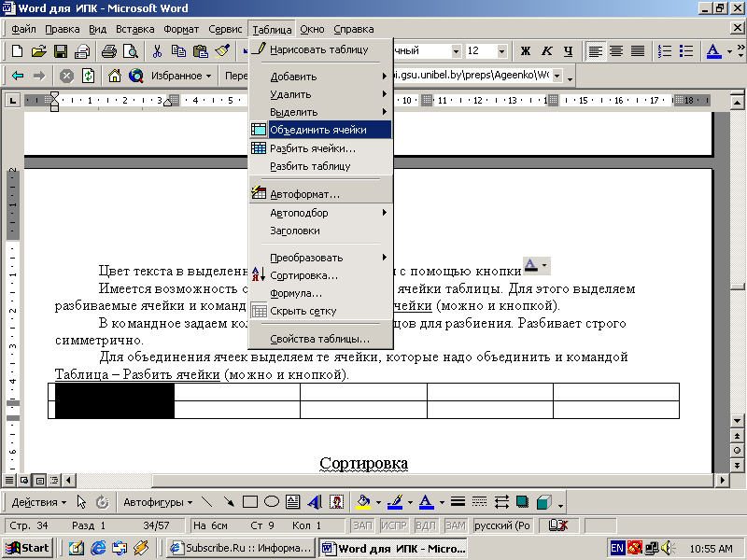Toggle Underline formatting (Ч)
Screen dimensions: 747x560
coord(568,50)
